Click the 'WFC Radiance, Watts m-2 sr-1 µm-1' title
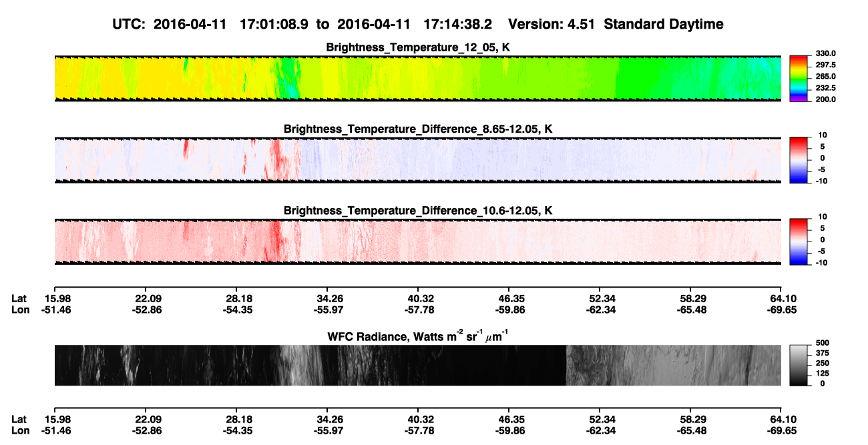This screenshot has width=868, height=445. (418, 336)
